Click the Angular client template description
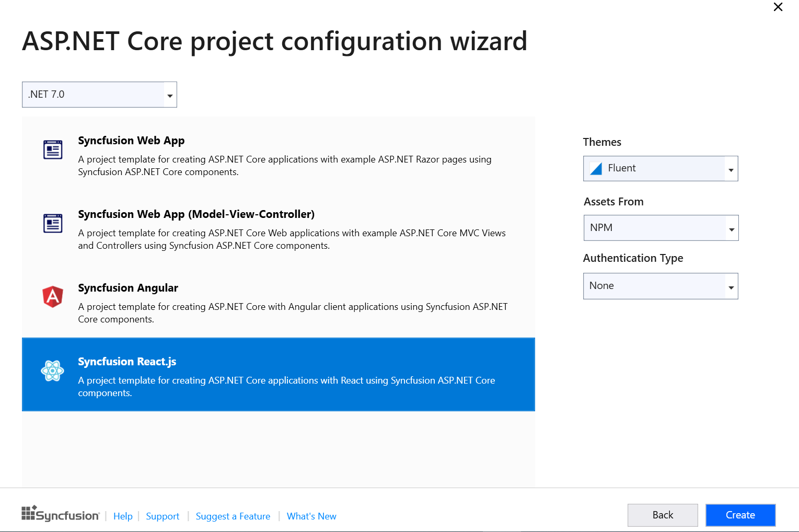 pos(293,313)
